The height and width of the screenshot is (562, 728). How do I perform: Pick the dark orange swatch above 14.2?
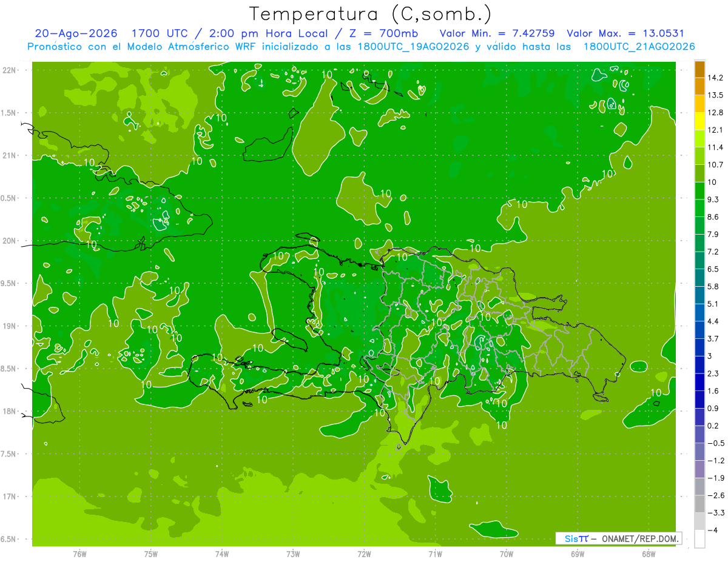tap(699, 70)
